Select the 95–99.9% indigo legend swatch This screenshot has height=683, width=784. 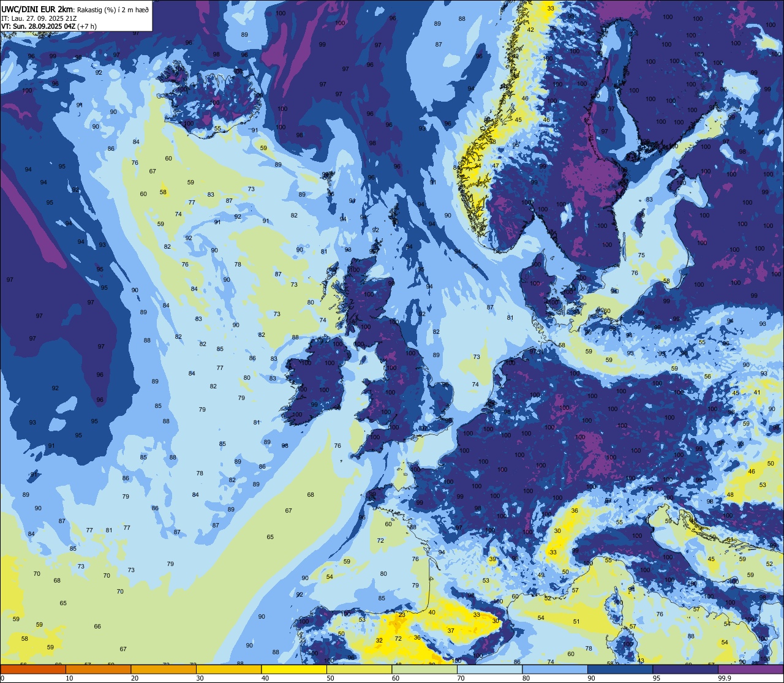685,669
